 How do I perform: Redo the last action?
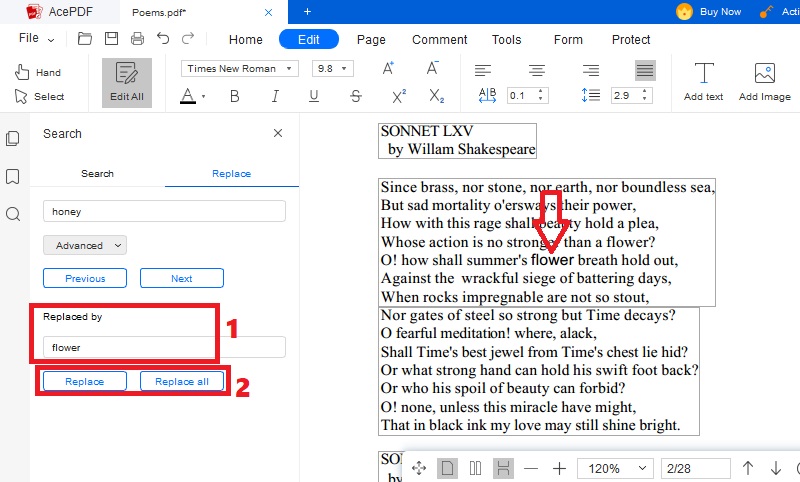point(188,38)
